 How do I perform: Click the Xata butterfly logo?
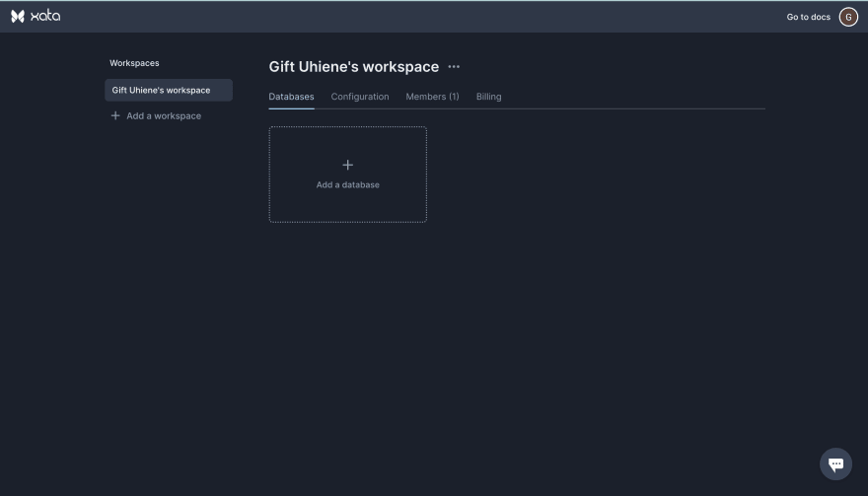coord(18,16)
